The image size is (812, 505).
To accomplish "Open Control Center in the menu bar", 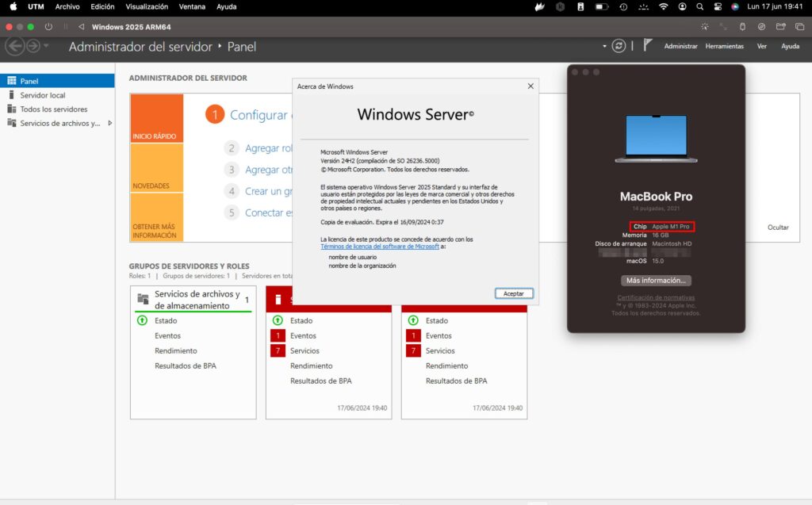I will tap(718, 6).
